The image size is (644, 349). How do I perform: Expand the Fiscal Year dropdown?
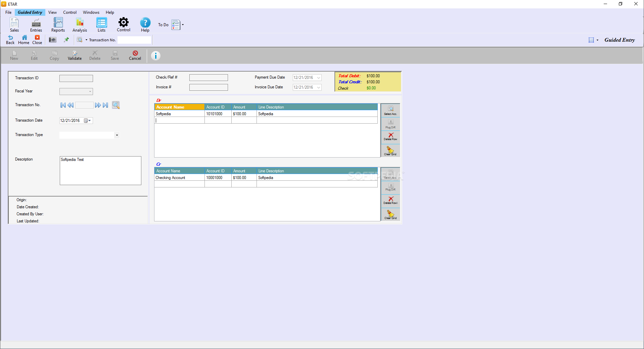click(x=90, y=91)
